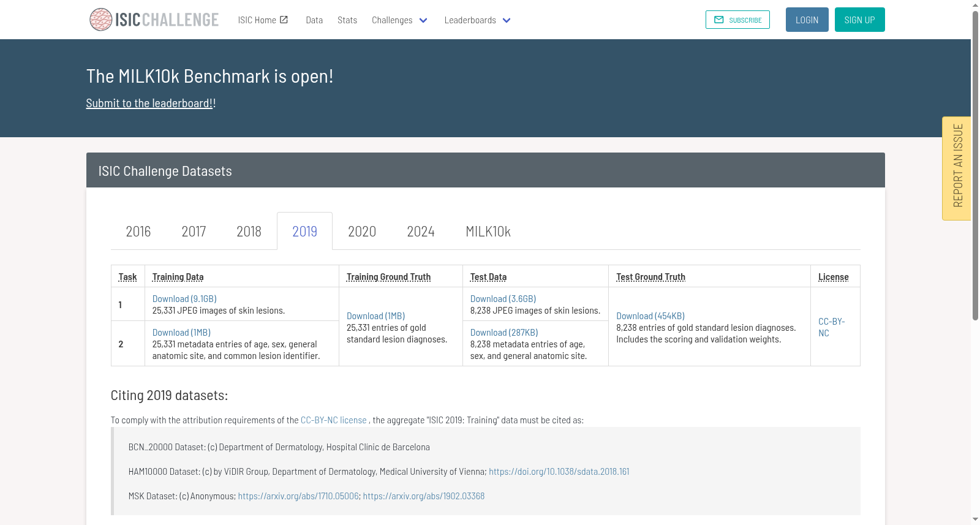Open the Data menu item

coord(314,20)
